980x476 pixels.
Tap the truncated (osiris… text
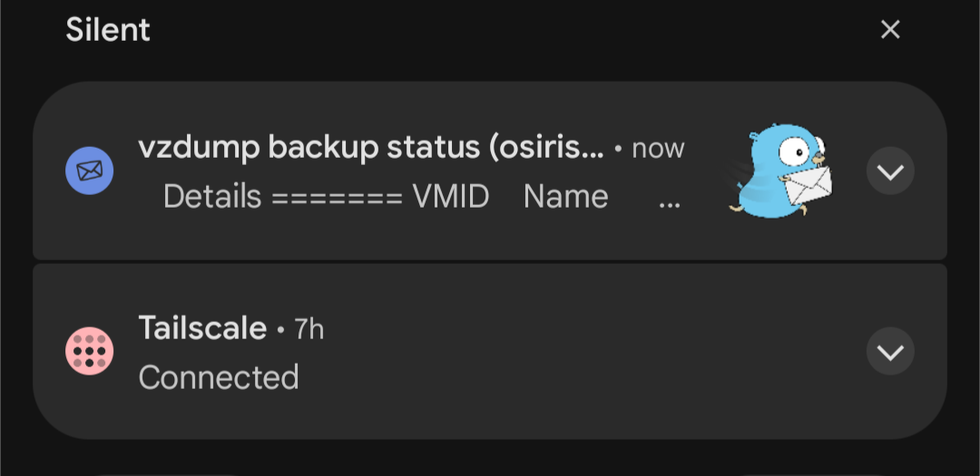547,148
